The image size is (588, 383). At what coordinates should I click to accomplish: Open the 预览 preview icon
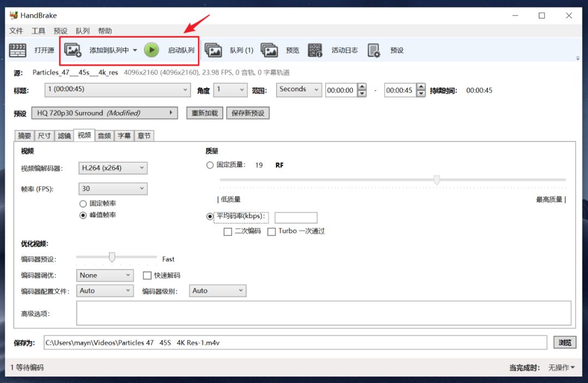(269, 50)
